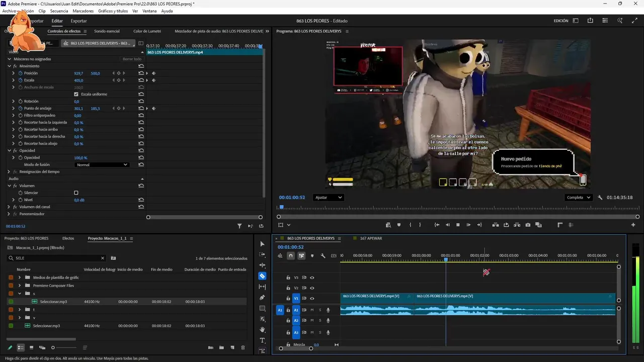The height and width of the screenshot is (362, 644).
Task: Create a new bin in the project panel
Action: click(221, 347)
